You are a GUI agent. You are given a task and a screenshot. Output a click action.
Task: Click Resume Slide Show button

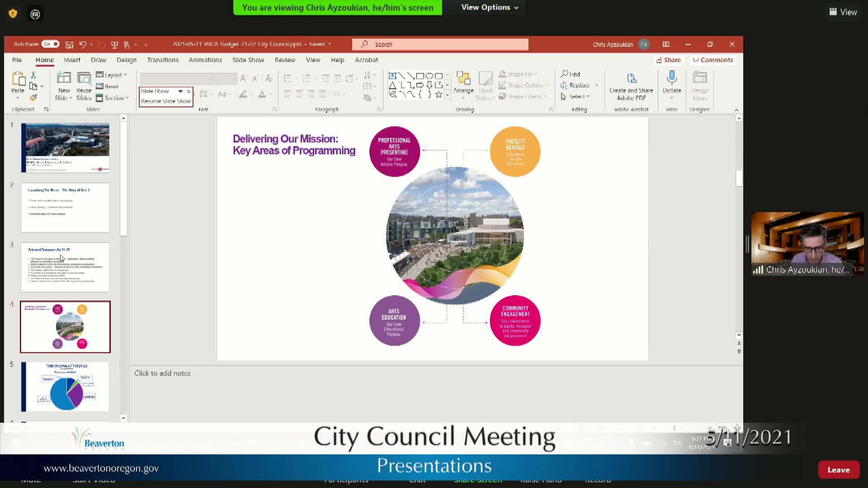point(165,101)
